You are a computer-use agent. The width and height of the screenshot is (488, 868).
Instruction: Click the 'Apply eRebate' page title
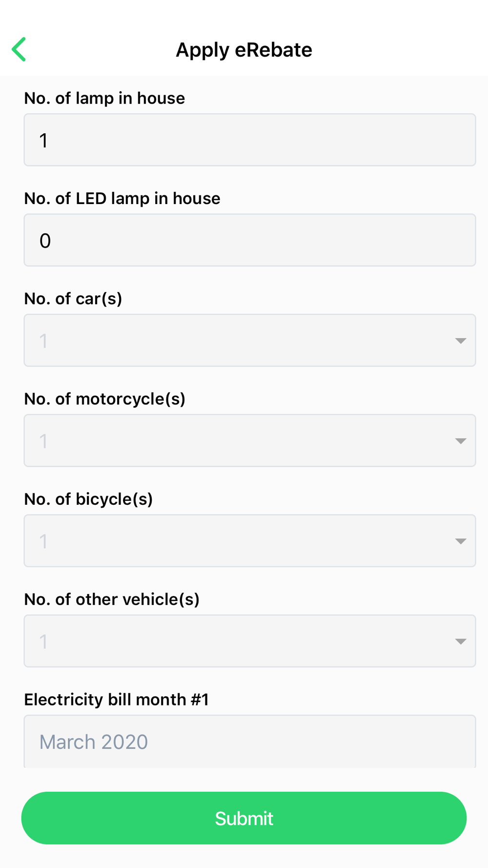click(x=244, y=50)
